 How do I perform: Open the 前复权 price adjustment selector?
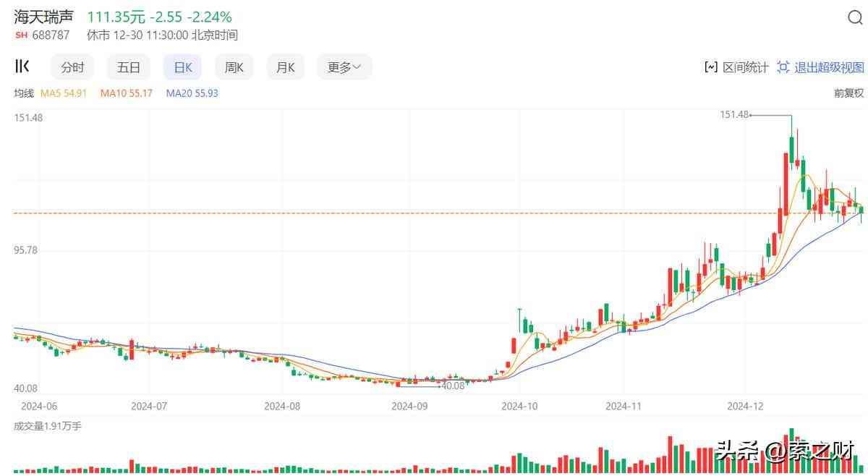[x=848, y=93]
